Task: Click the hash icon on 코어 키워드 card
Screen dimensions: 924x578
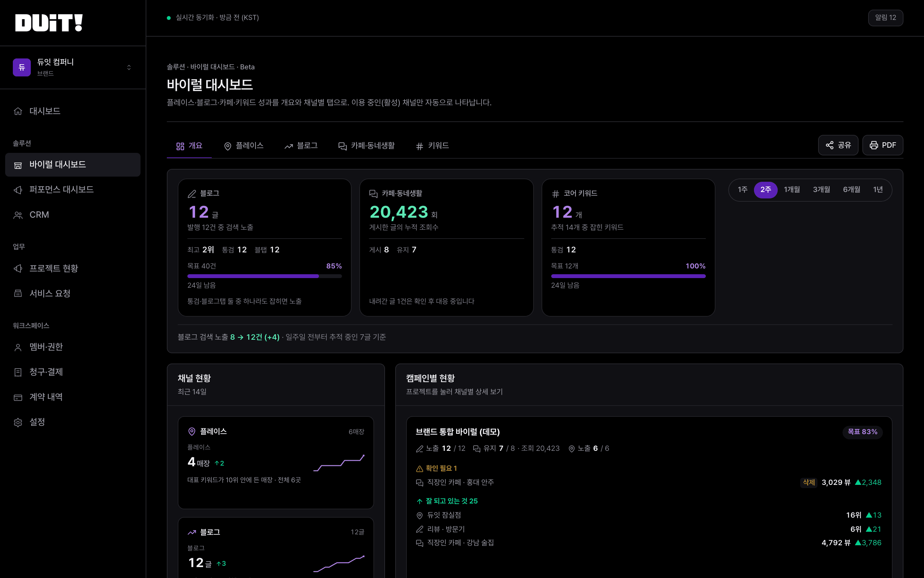Action: pyautogui.click(x=556, y=194)
